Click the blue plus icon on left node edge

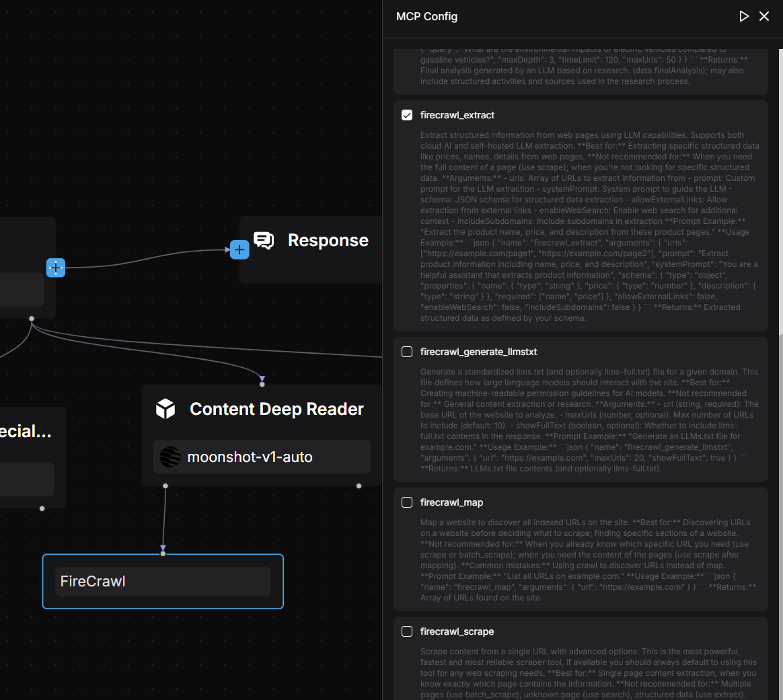coord(56,268)
